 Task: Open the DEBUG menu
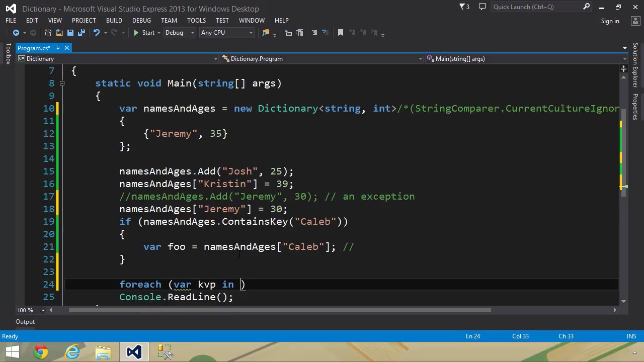tap(141, 21)
